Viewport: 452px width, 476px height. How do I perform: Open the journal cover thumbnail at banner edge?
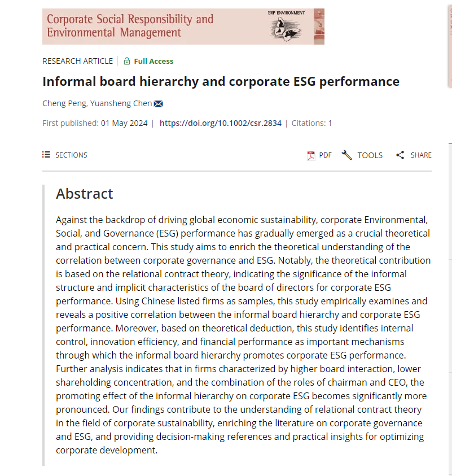click(x=319, y=27)
